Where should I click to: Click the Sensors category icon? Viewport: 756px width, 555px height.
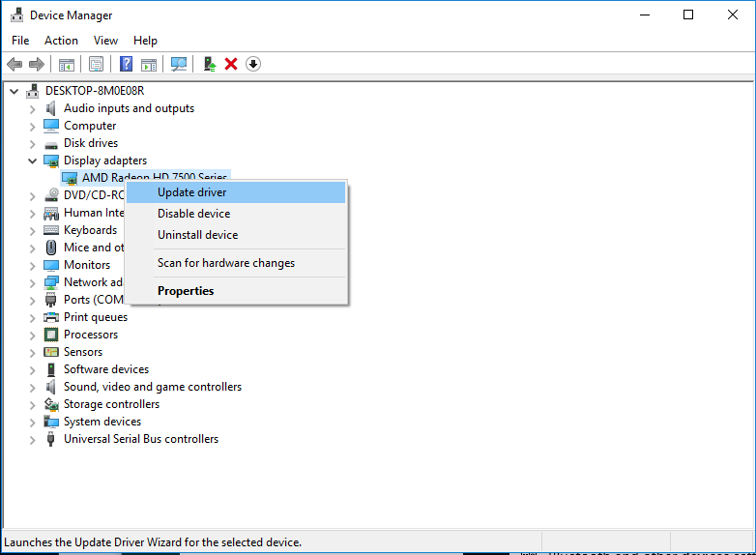[51, 352]
